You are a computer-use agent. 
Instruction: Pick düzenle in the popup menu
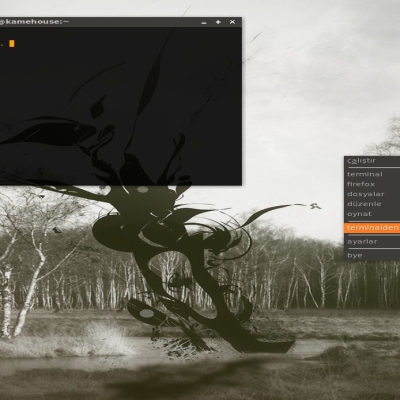click(x=372, y=204)
